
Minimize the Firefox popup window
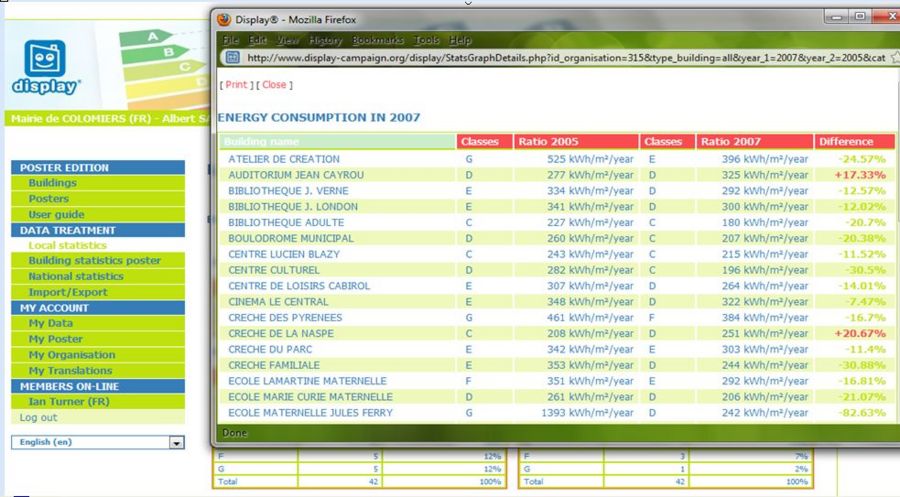(x=835, y=16)
